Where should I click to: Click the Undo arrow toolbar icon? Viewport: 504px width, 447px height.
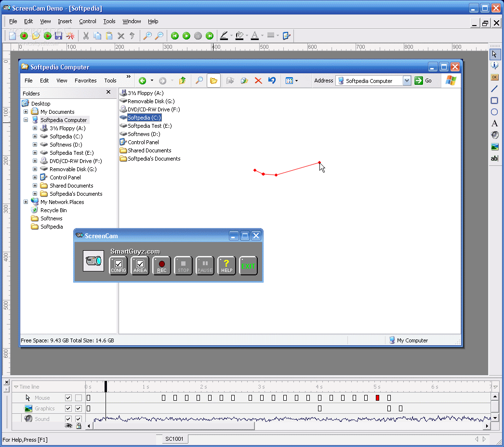(x=132, y=36)
